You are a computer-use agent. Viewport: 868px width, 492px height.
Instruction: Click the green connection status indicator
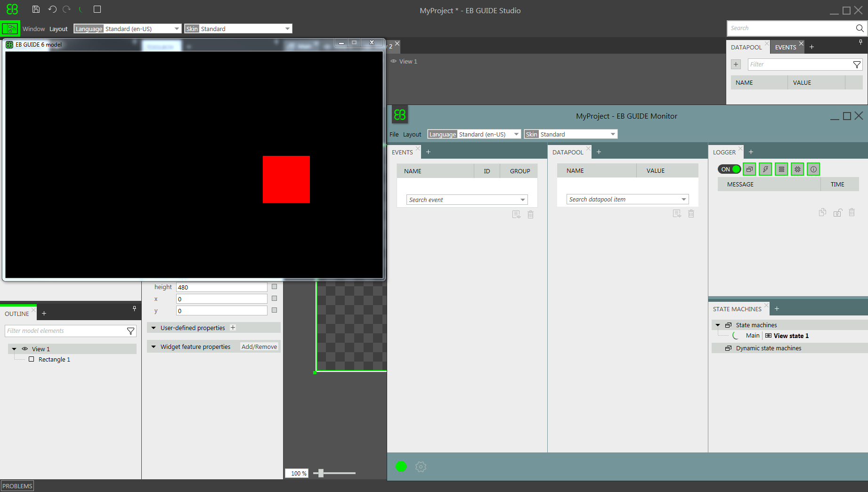click(x=401, y=467)
